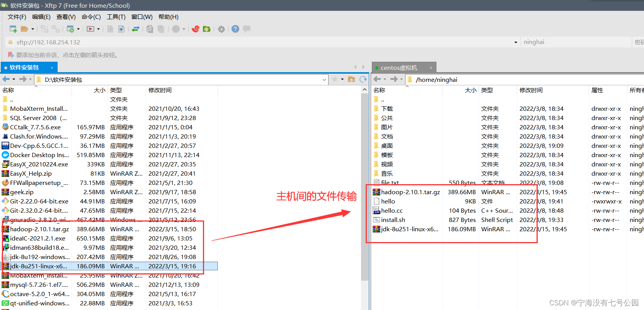Screen dimensions: 644x310
Task: Sort remote files by 属性 column
Action: [608, 90]
